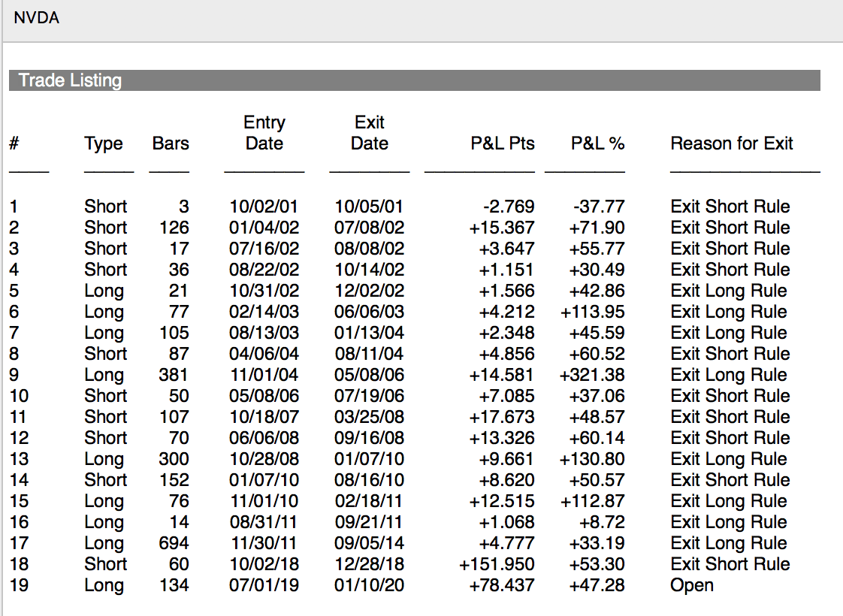This screenshot has height=616, width=843.
Task: Select entry date 08/13/03
Action: [264, 332]
